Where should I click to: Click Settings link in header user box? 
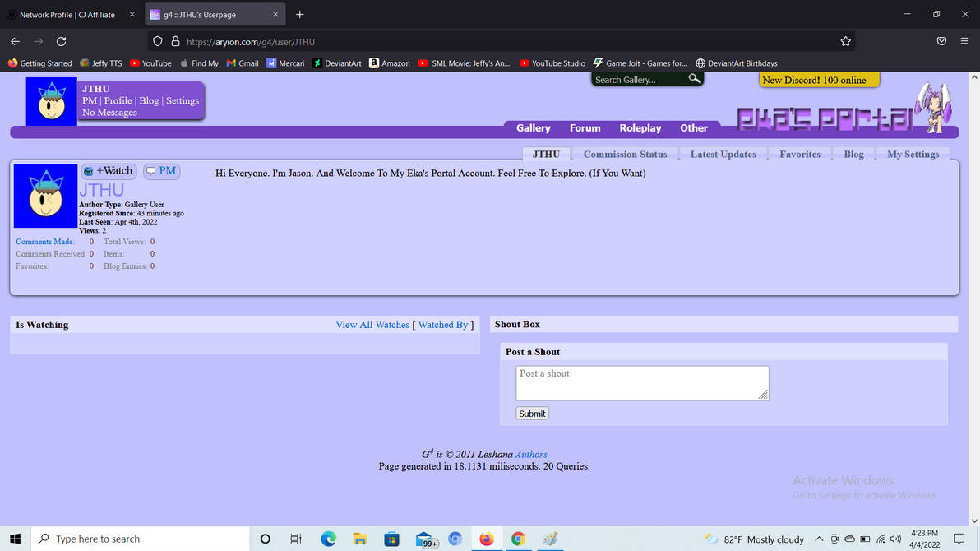coord(183,100)
